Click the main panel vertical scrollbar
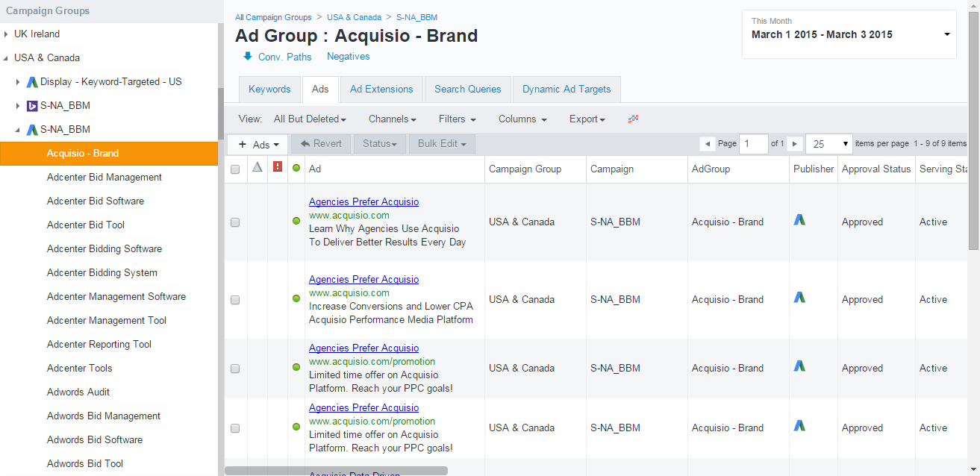 974,131
